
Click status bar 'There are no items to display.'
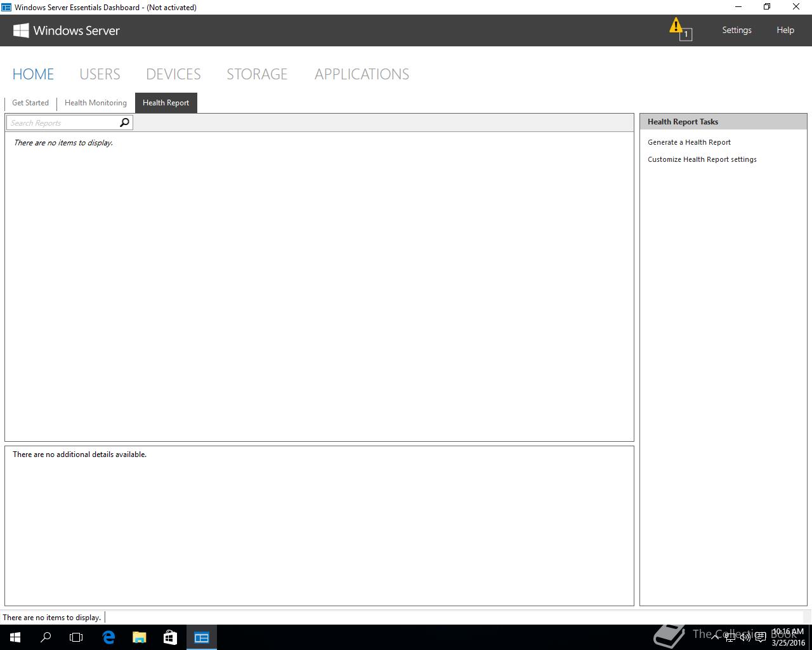pyautogui.click(x=52, y=618)
